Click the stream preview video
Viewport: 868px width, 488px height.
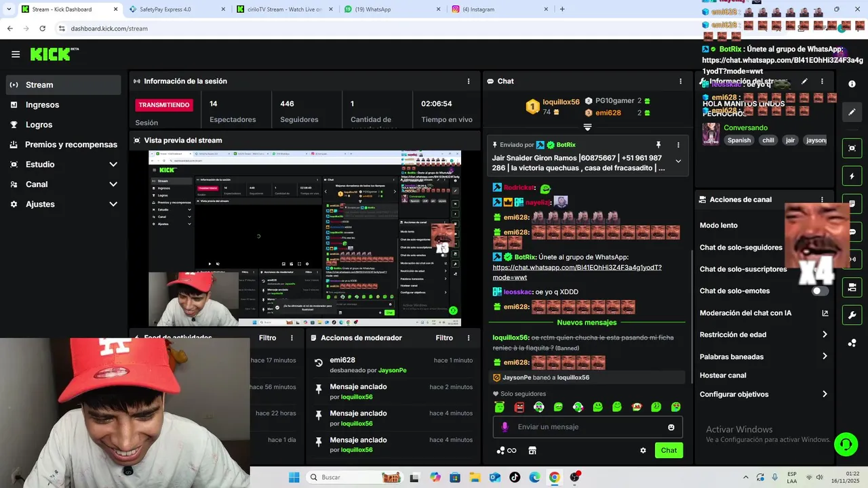(304, 239)
